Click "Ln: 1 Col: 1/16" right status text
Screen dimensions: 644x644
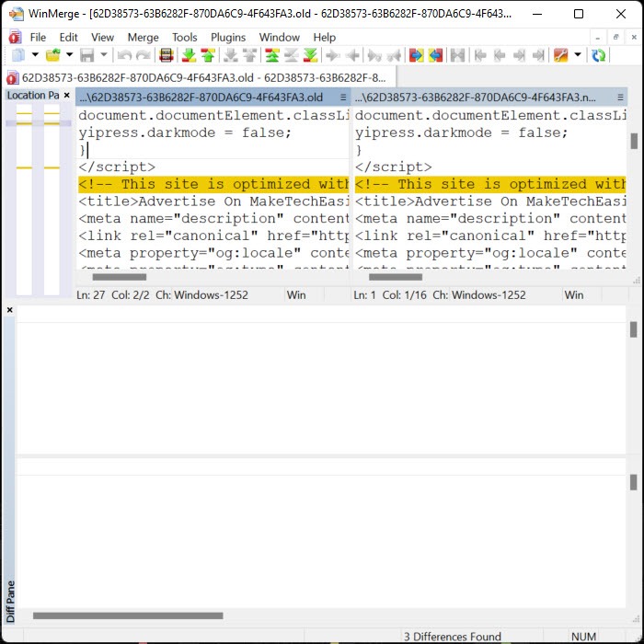390,295
